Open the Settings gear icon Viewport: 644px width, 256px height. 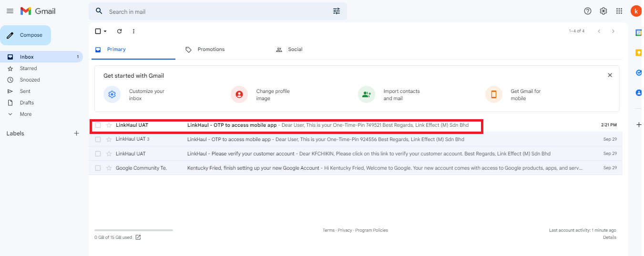pos(603,11)
